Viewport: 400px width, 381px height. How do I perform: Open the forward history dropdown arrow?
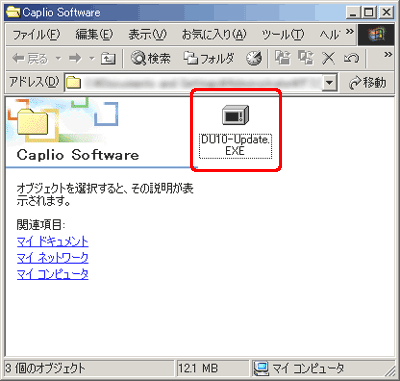tap(92, 59)
